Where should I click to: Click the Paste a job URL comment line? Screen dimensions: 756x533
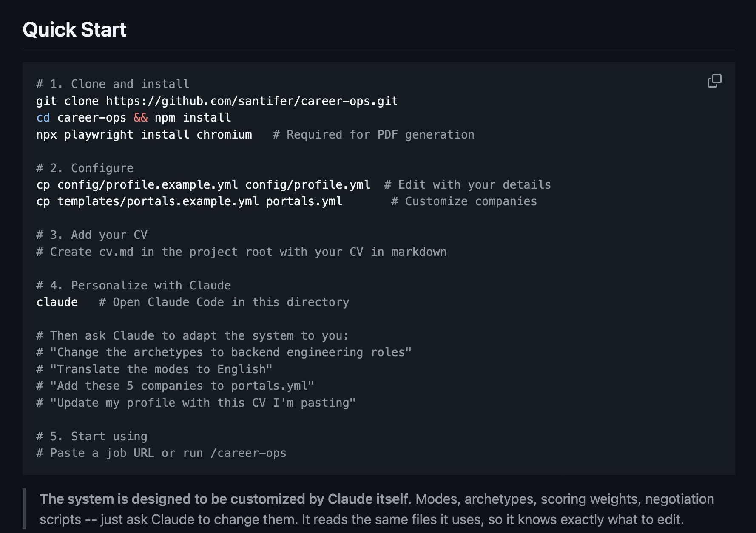click(161, 453)
